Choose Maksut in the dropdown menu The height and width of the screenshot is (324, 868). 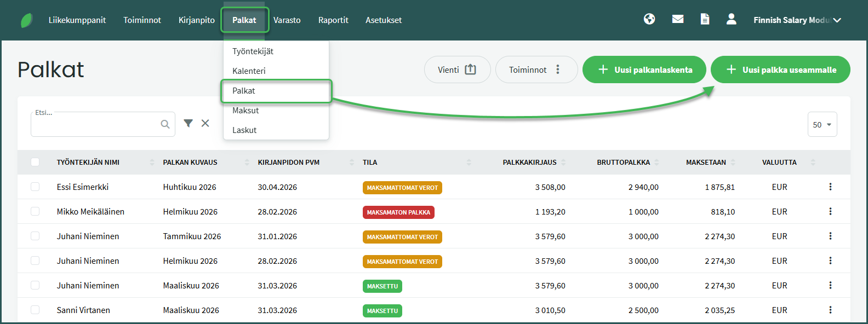coord(245,110)
